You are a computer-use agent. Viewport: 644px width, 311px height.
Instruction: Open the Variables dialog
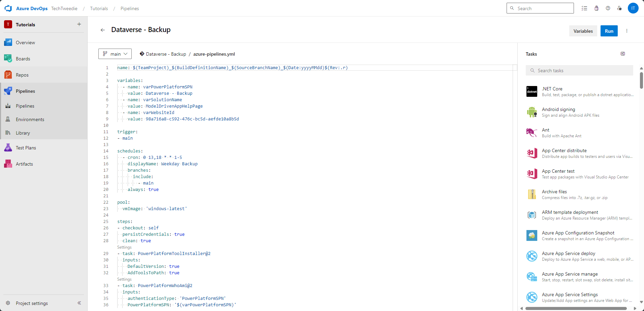[583, 31]
